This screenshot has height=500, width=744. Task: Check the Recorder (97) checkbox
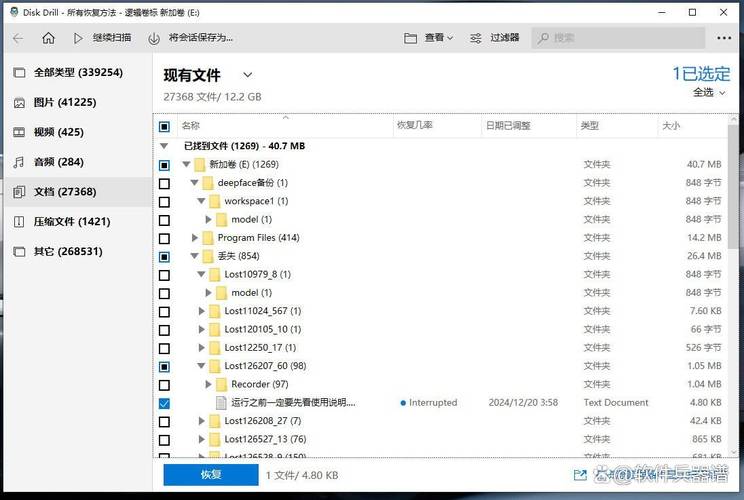pyautogui.click(x=164, y=385)
